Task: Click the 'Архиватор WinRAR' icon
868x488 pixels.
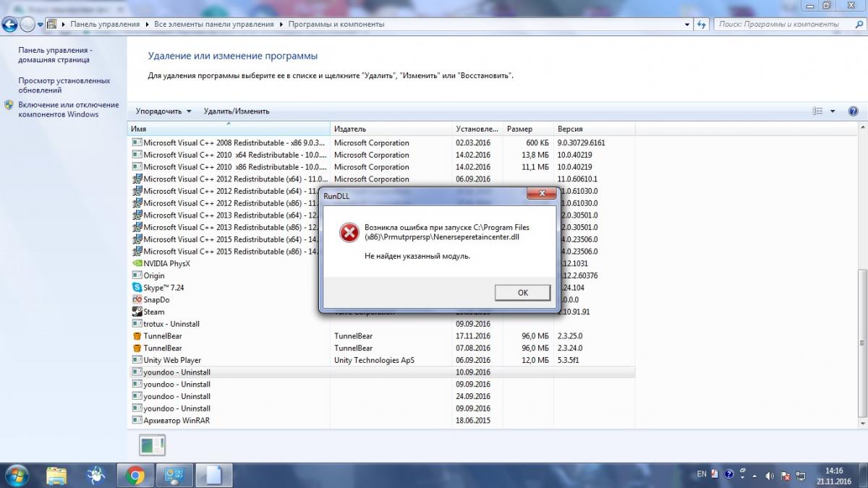Action: tap(137, 420)
